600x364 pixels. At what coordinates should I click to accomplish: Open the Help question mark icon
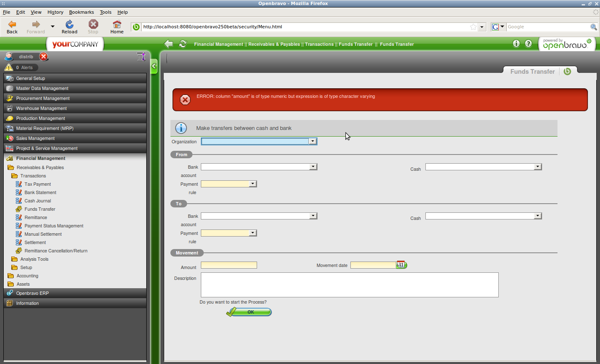pyautogui.click(x=528, y=44)
